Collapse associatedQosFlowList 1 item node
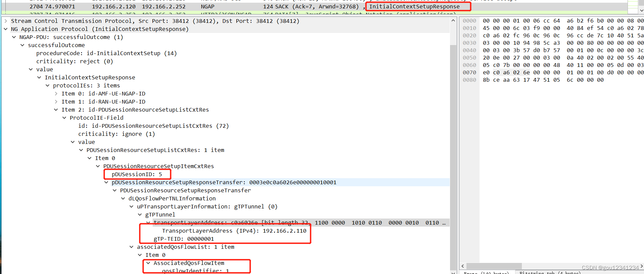Screen dimensions: 644x274 [x=132, y=247]
